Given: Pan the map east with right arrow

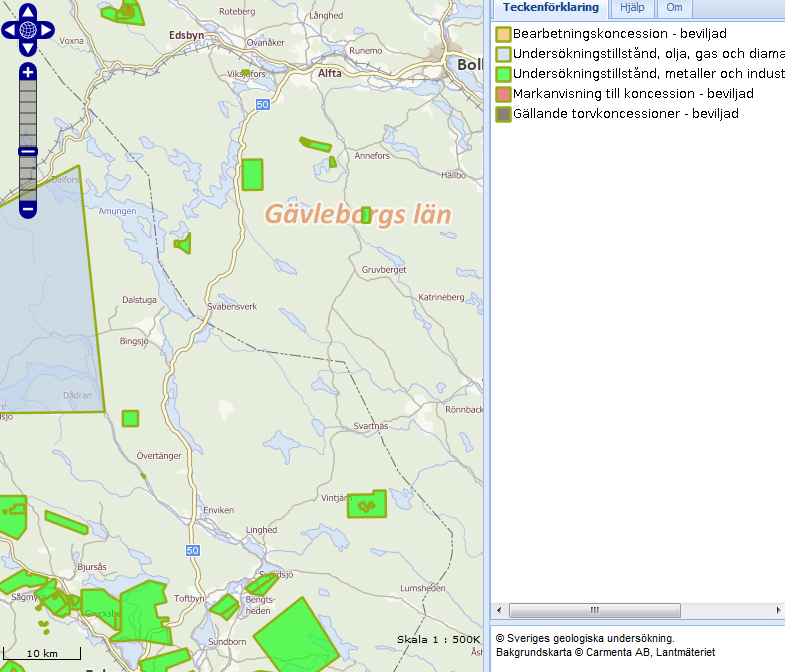Looking at the screenshot, I should (x=46, y=30).
